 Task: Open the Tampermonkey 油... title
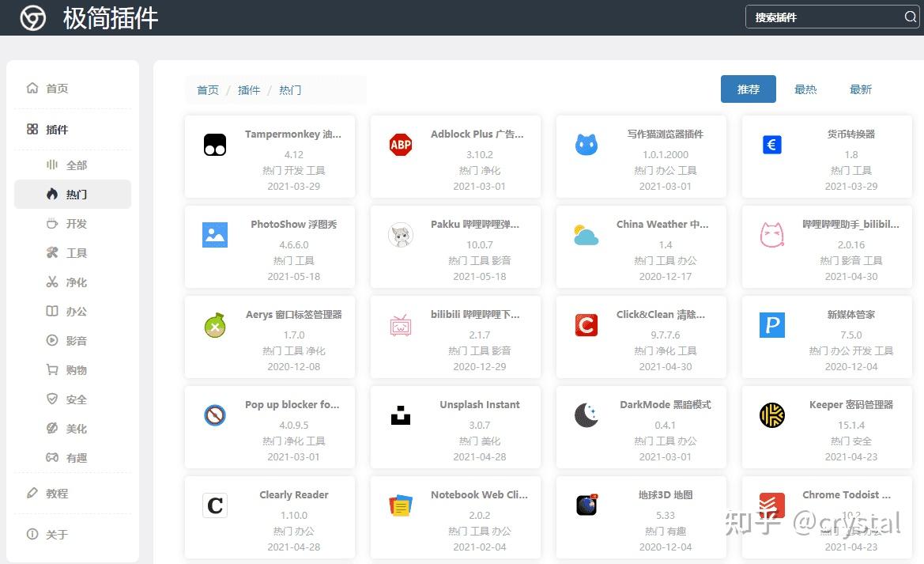click(293, 134)
